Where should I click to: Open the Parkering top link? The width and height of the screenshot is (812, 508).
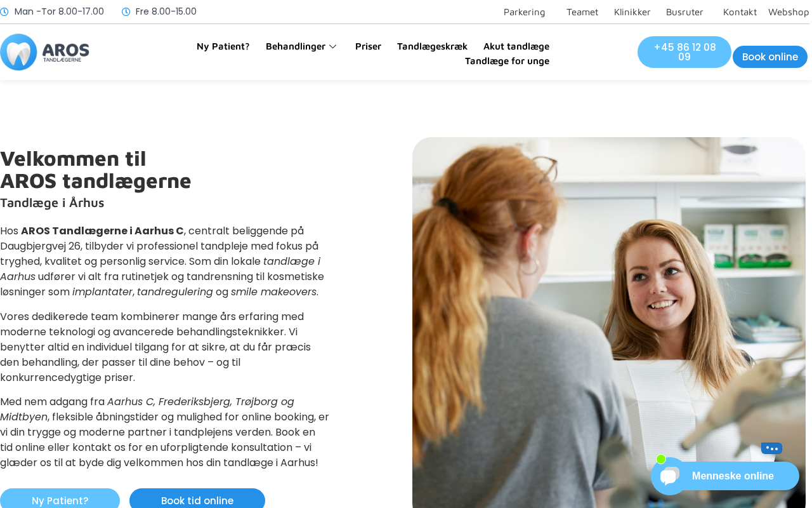point(524,11)
